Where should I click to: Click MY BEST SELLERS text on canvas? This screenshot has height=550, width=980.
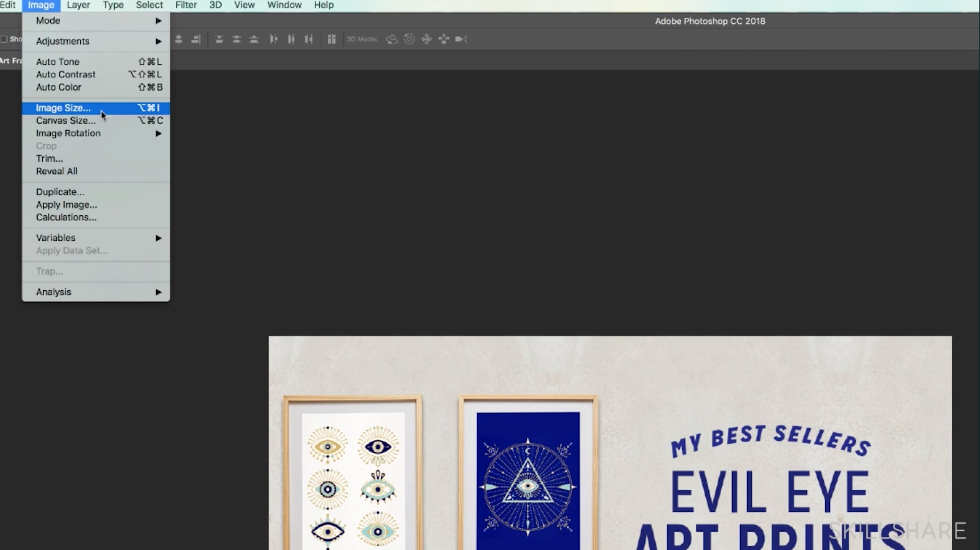770,441
